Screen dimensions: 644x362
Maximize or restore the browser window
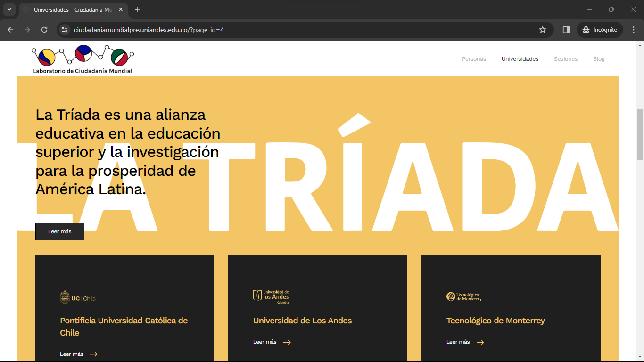(611, 9)
